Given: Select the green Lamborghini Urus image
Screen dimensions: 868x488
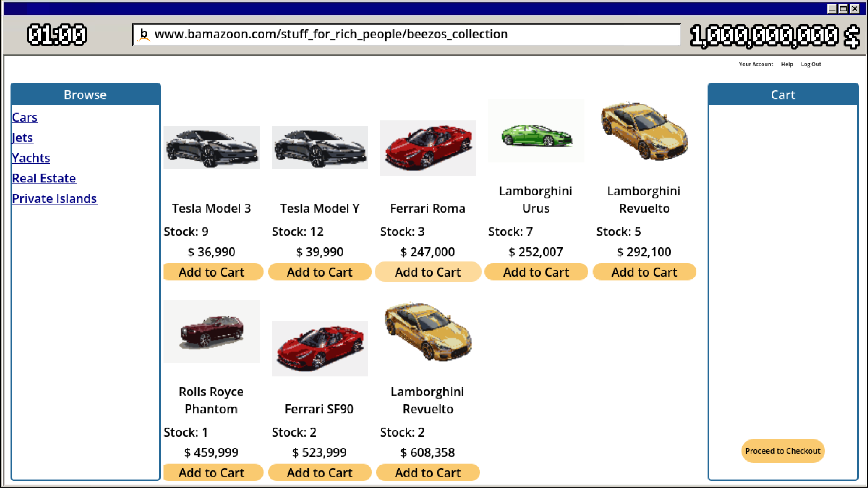Looking at the screenshot, I should [536, 131].
